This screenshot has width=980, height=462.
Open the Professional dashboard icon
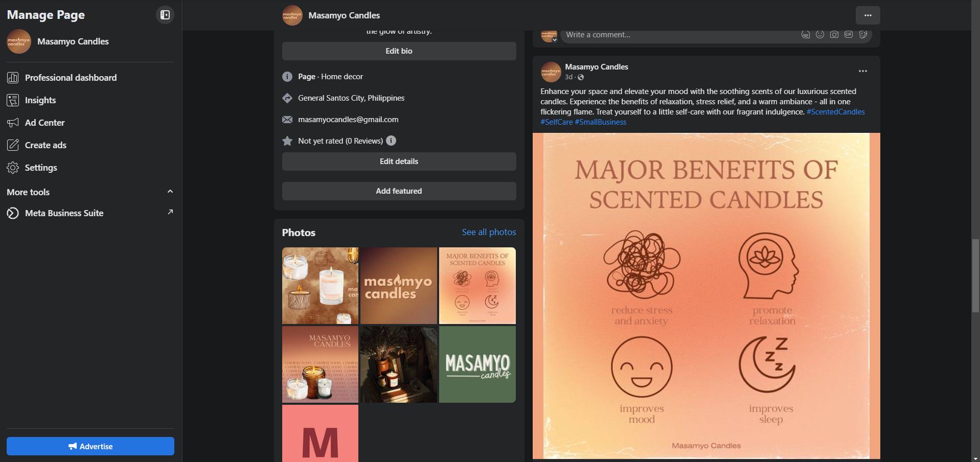[13, 78]
